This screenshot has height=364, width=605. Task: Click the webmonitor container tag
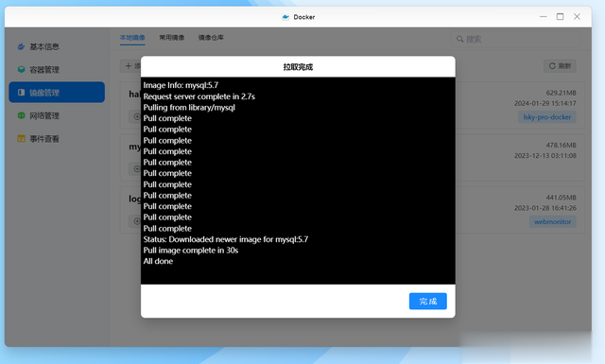552,221
